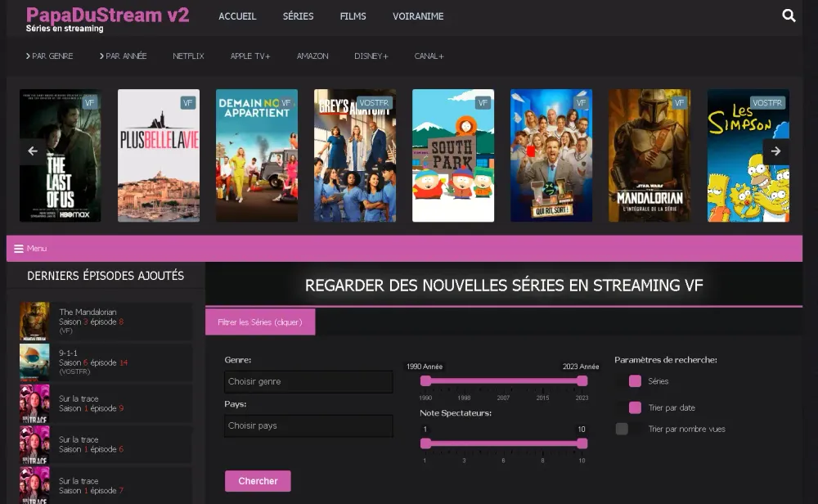Toggle the Séries search parameter
The height and width of the screenshot is (504, 818).
629,381
